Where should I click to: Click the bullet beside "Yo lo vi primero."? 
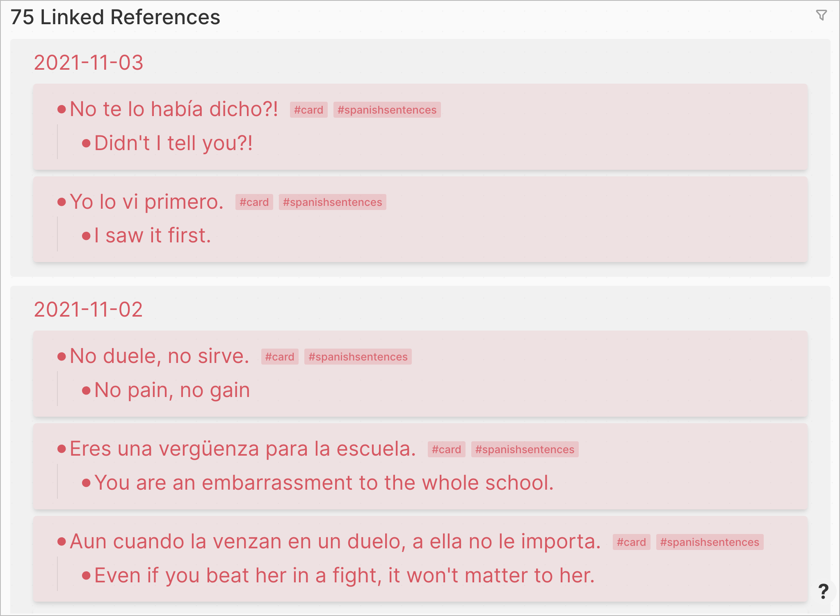(x=62, y=202)
